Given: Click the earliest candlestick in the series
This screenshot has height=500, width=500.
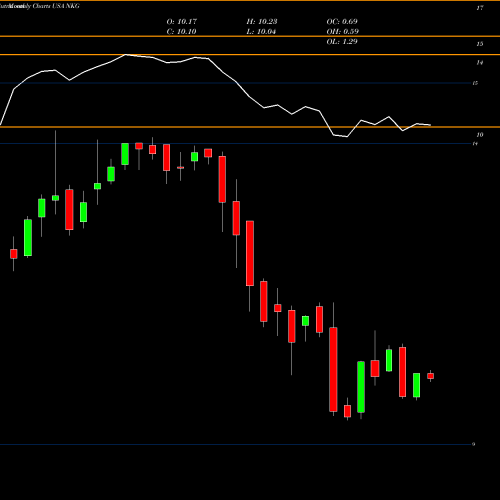Looking at the screenshot, I should pyautogui.click(x=14, y=254).
